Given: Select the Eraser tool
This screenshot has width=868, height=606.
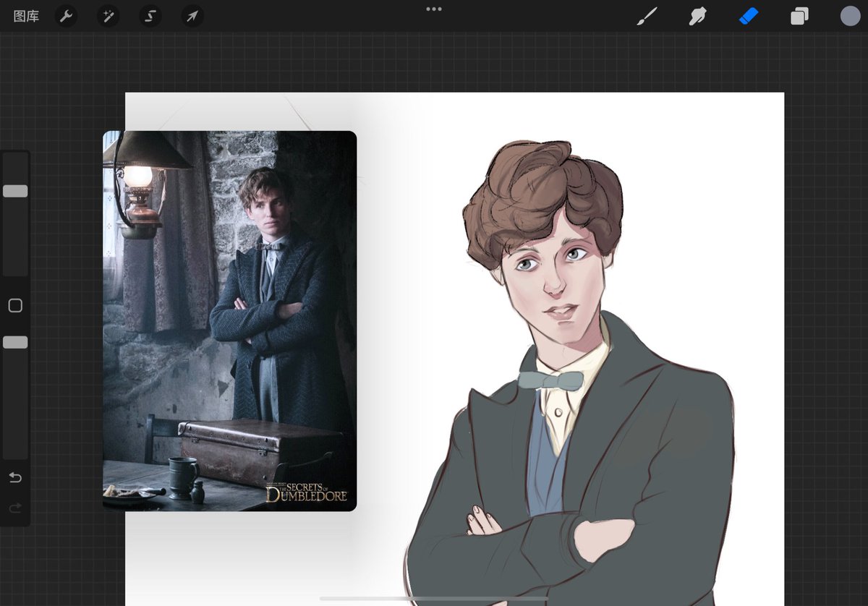Looking at the screenshot, I should coord(749,16).
